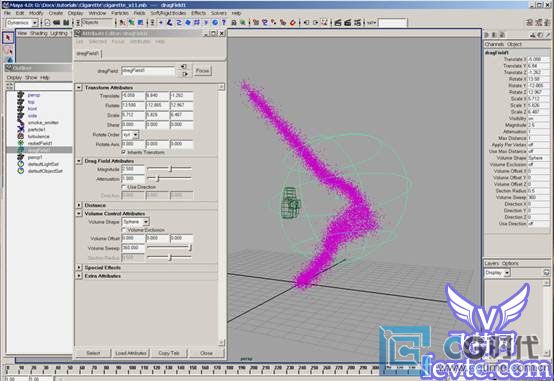The width and height of the screenshot is (554, 381).
Task: Click Select by Hierarchy mode icon
Action: click(122, 23)
